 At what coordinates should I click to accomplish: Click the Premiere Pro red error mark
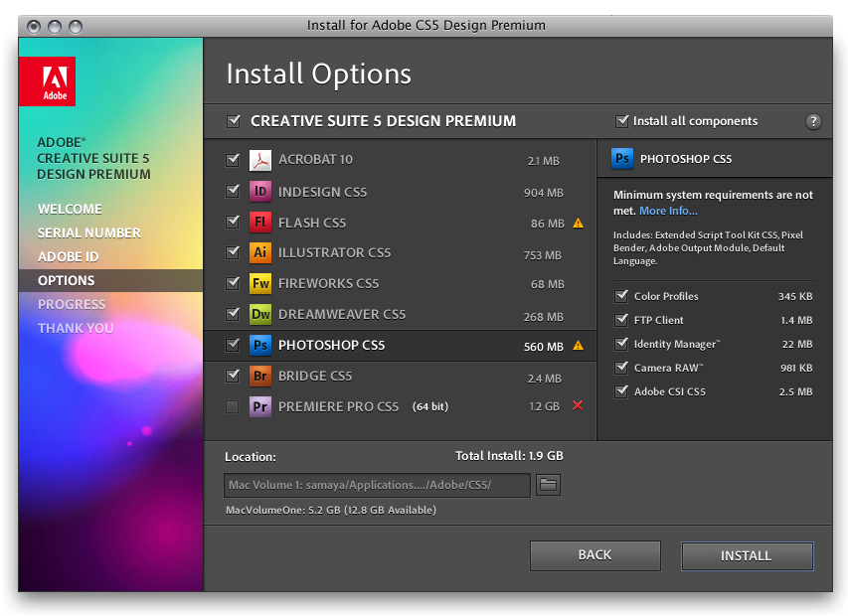tap(578, 405)
